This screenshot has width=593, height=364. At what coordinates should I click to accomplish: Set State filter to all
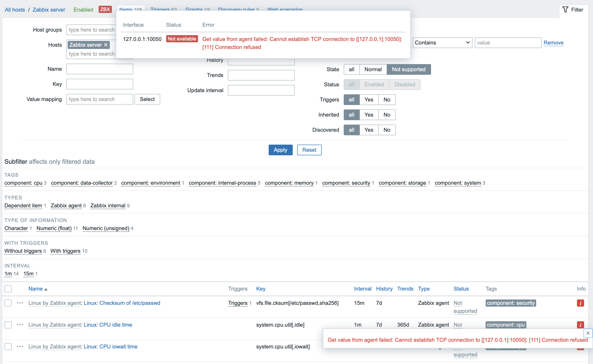click(352, 69)
